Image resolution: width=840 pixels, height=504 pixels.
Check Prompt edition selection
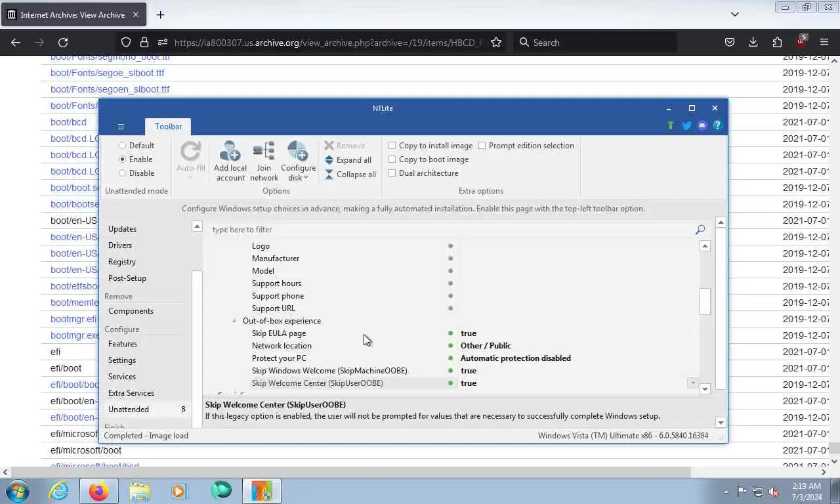[x=526, y=146]
